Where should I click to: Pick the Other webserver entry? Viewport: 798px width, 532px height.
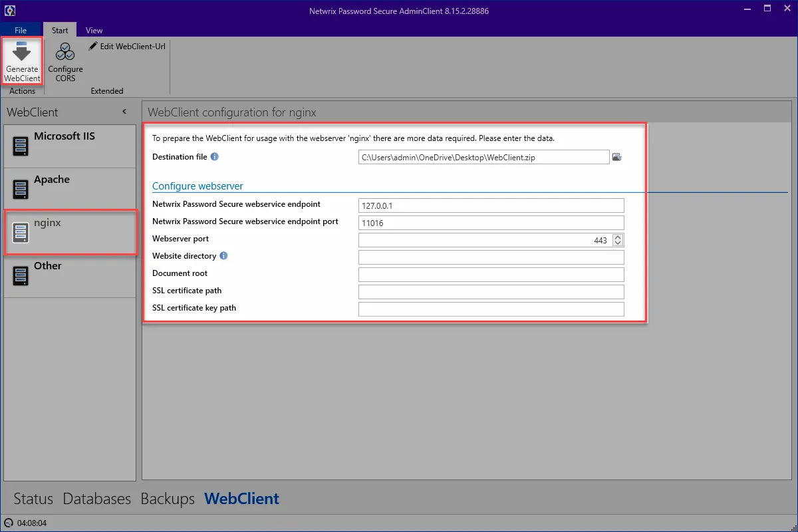(70, 276)
